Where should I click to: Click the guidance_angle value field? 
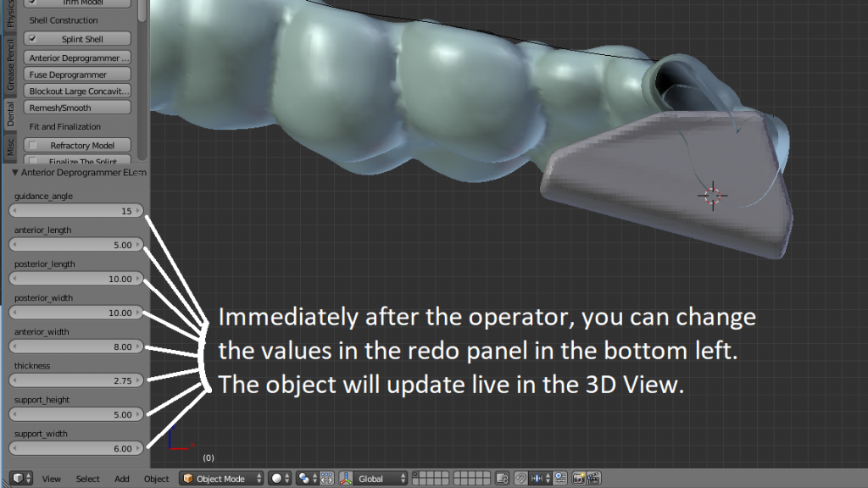(x=76, y=211)
